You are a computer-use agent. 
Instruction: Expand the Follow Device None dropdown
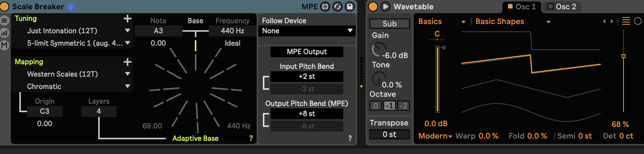tap(307, 31)
